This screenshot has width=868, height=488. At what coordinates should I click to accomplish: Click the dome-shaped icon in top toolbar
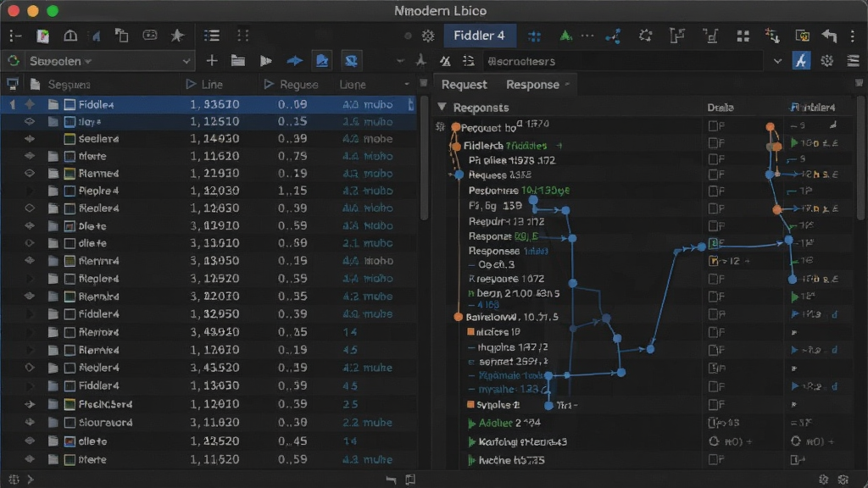(70, 36)
